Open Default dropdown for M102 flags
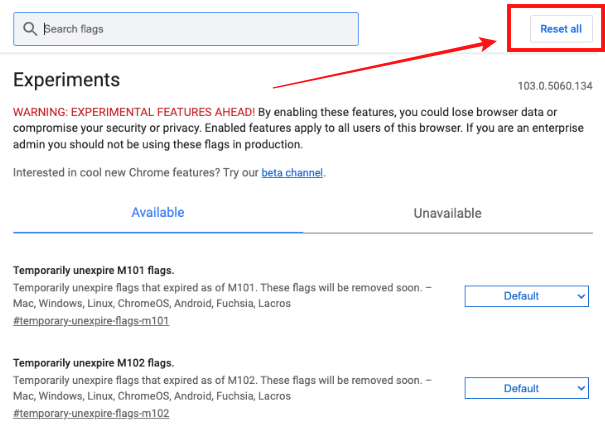This screenshot has height=433, width=605. click(x=527, y=388)
